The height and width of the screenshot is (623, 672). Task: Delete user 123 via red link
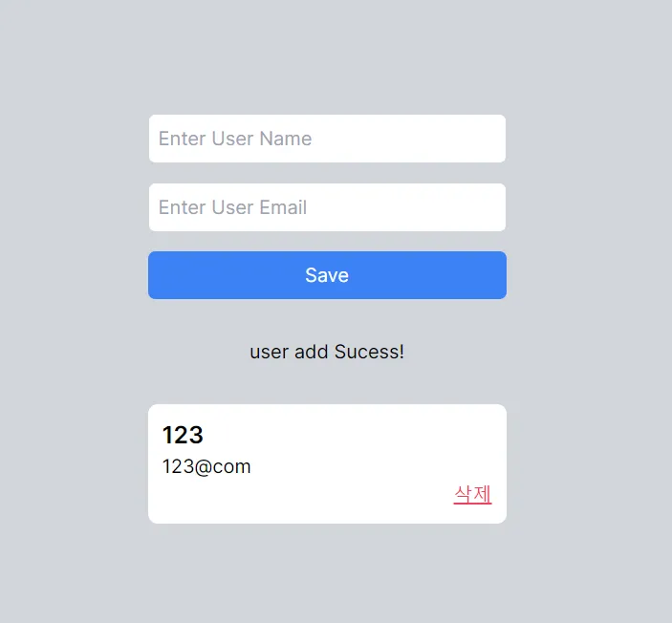click(472, 494)
